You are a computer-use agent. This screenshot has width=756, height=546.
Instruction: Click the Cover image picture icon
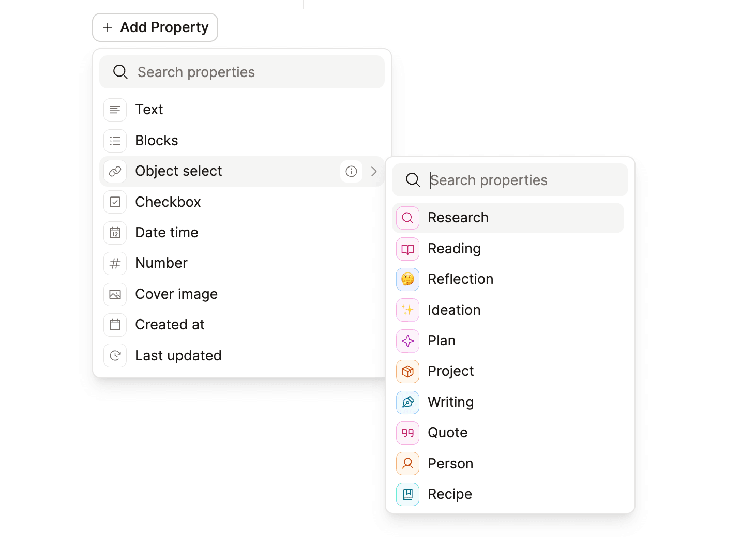point(115,294)
